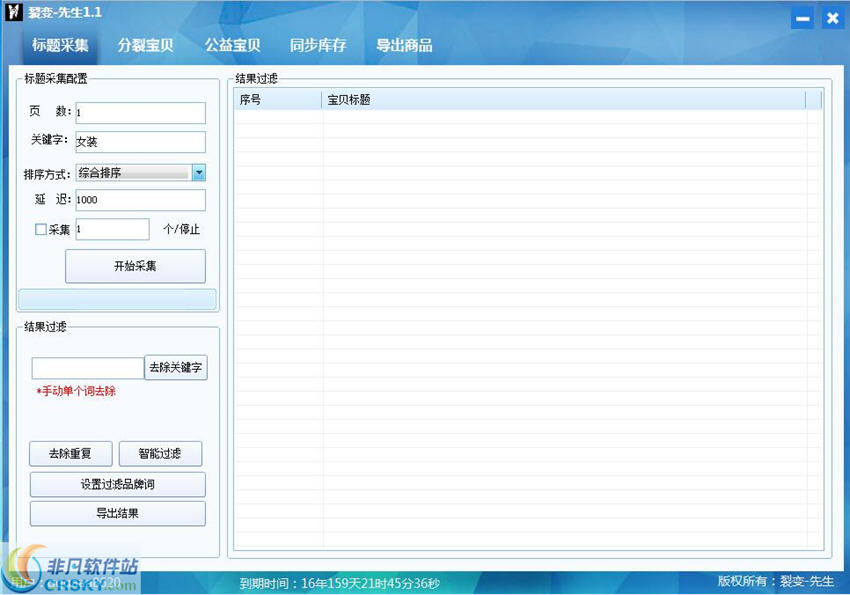The height and width of the screenshot is (595, 850).
Task: Run 智能过滤 smart filtering
Action: (x=160, y=453)
